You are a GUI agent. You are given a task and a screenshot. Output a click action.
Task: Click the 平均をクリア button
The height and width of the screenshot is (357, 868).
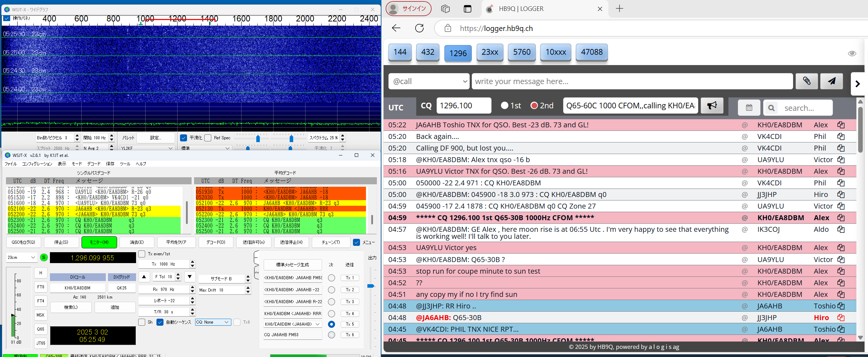176,242
